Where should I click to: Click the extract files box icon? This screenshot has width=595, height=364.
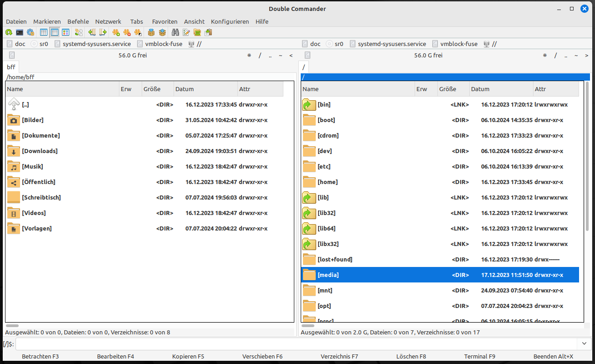(x=162, y=32)
